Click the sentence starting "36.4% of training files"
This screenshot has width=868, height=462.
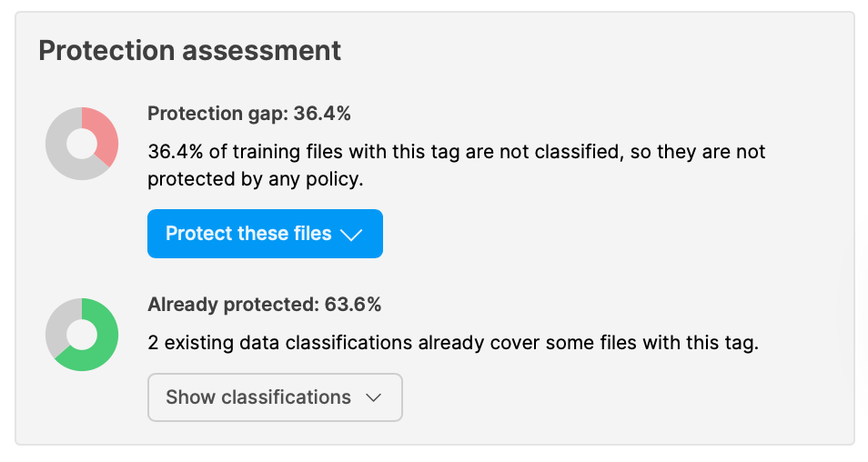coord(456,152)
